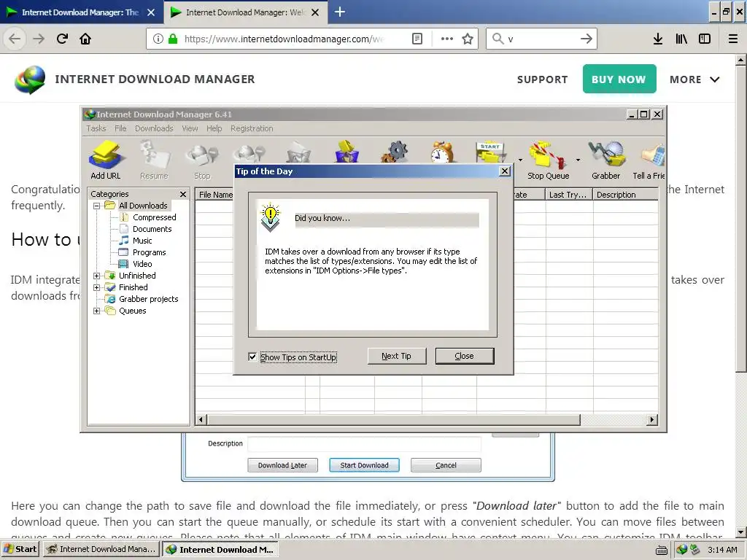Select the Video category
Viewport: 747px width, 560px height.
(x=142, y=264)
